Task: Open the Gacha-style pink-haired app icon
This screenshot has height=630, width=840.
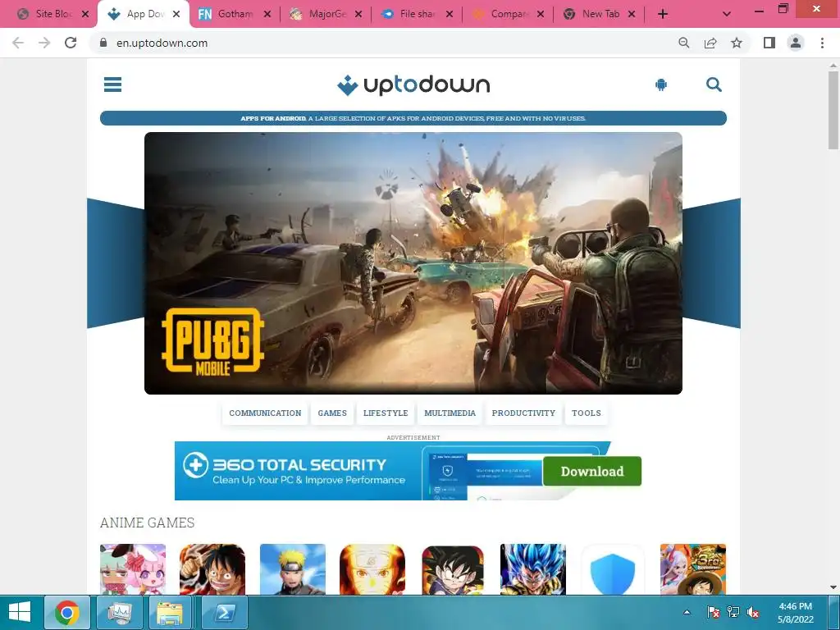Action: click(x=133, y=569)
